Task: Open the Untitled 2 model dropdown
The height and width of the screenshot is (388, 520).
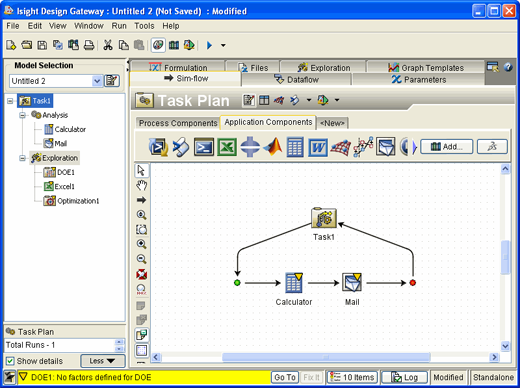Action: (97, 81)
